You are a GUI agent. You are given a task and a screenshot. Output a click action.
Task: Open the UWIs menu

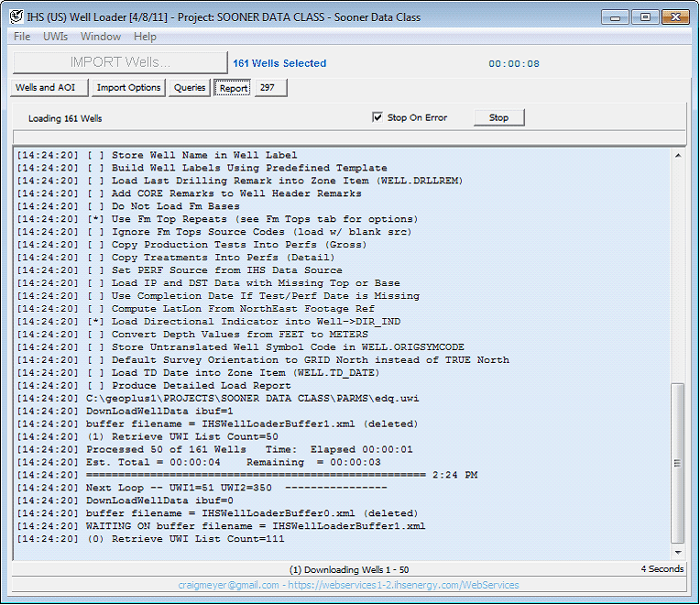55,37
